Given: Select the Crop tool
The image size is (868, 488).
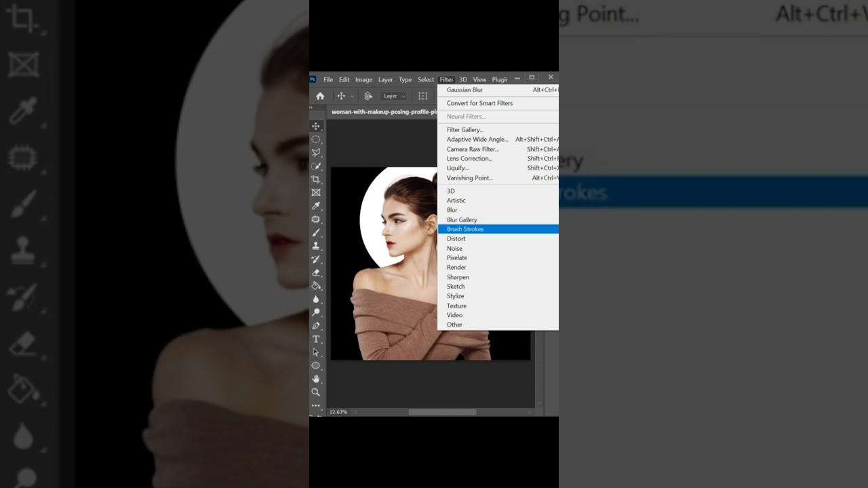Looking at the screenshot, I should tap(316, 180).
